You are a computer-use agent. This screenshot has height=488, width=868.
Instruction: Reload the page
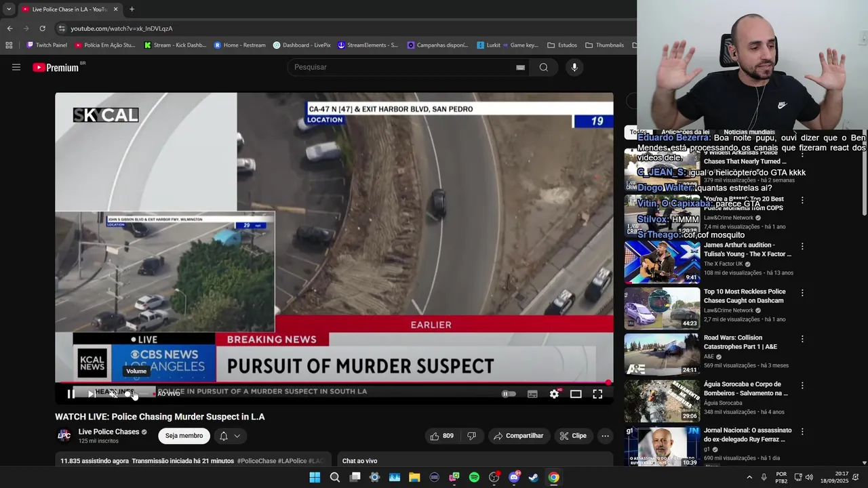42,28
